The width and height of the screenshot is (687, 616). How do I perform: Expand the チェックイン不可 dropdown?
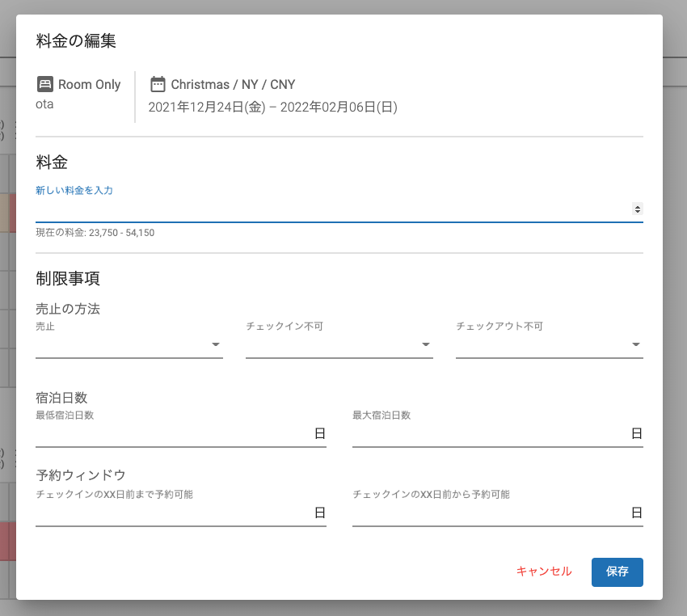(339, 345)
